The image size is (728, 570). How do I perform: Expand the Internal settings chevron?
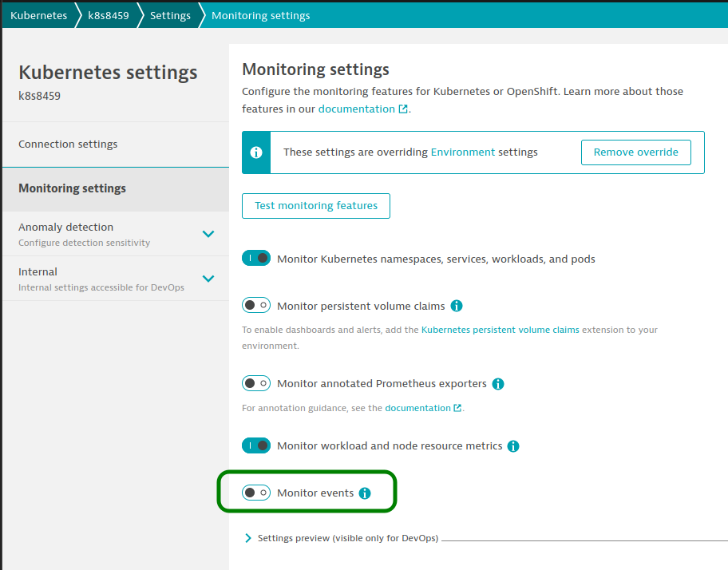tap(208, 279)
